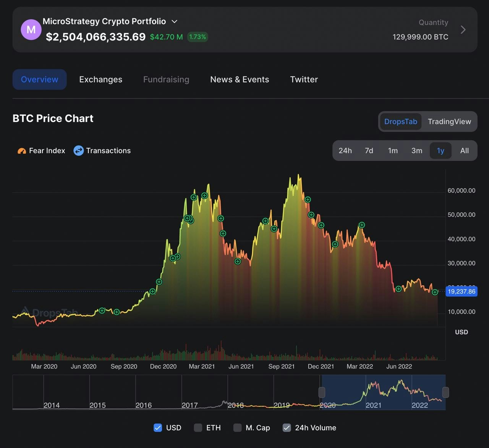Switch chart to TradingView
This screenshot has height=448, width=489.
coord(449,121)
